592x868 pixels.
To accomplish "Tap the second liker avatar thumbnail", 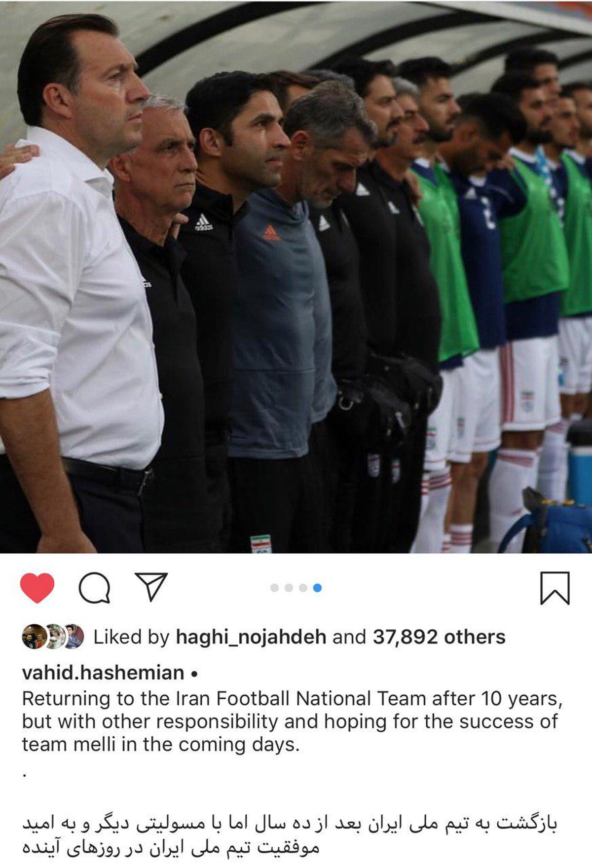I will pyautogui.click(x=54, y=637).
